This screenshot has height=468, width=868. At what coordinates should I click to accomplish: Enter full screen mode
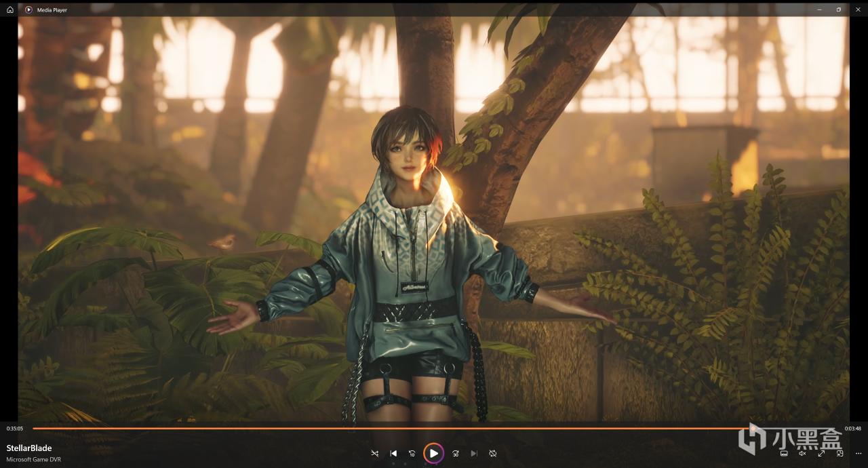click(x=821, y=453)
